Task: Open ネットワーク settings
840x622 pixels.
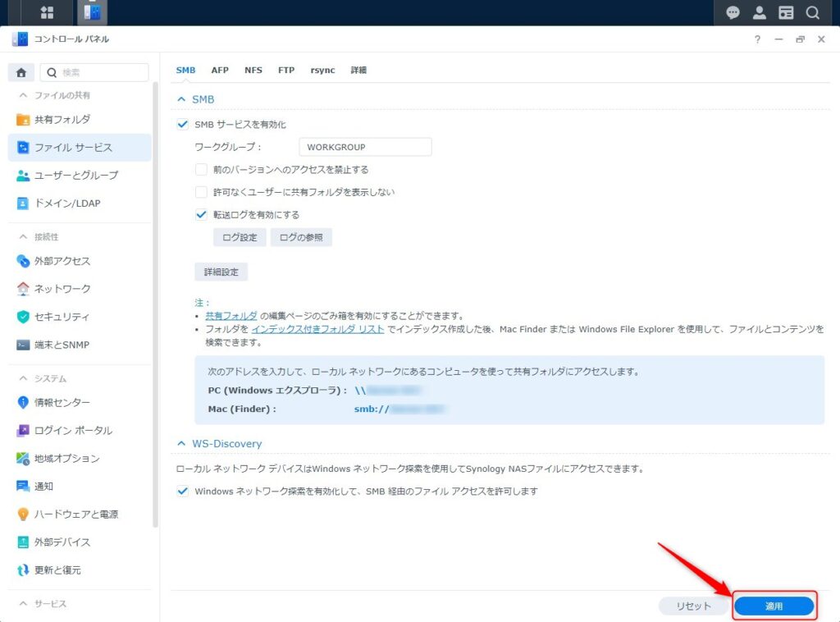Action: tap(80, 289)
